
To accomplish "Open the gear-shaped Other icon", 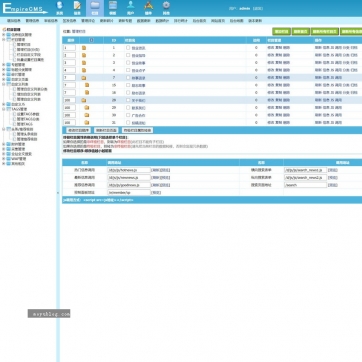I will point(166,8).
